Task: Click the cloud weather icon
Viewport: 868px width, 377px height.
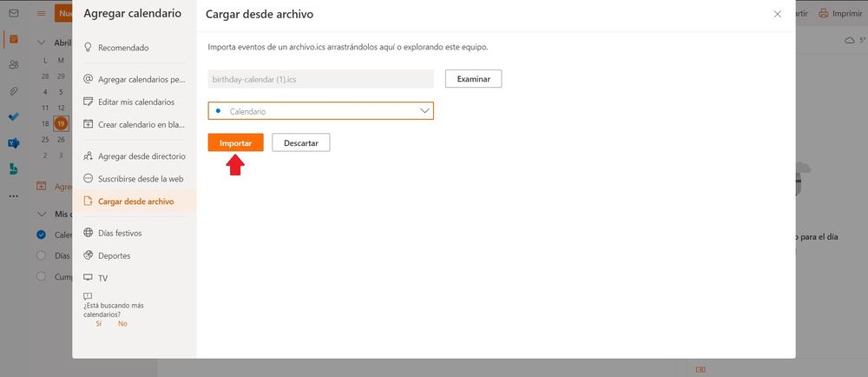Action: click(850, 41)
